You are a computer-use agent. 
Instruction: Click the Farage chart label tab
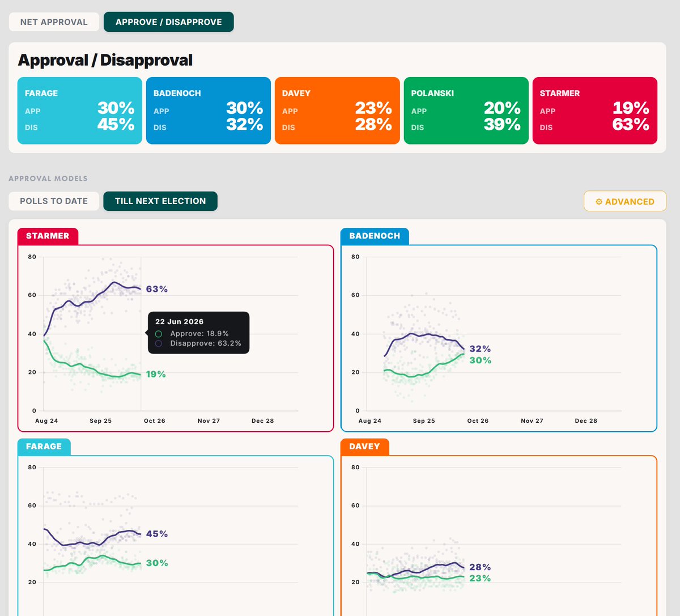44,447
